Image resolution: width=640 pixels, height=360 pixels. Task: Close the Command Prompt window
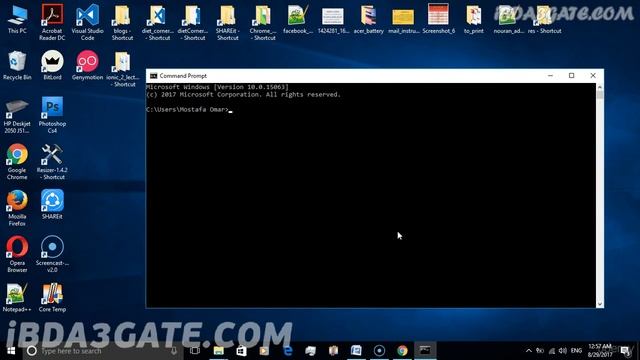593,76
